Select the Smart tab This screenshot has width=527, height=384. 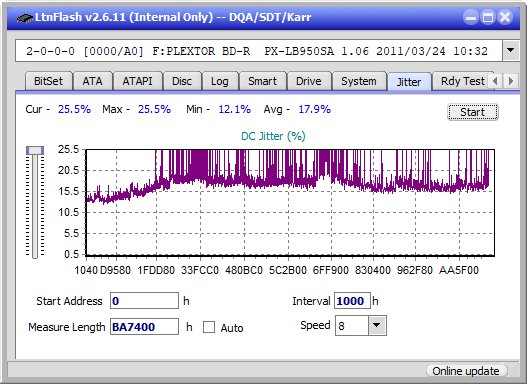pyautogui.click(x=262, y=81)
